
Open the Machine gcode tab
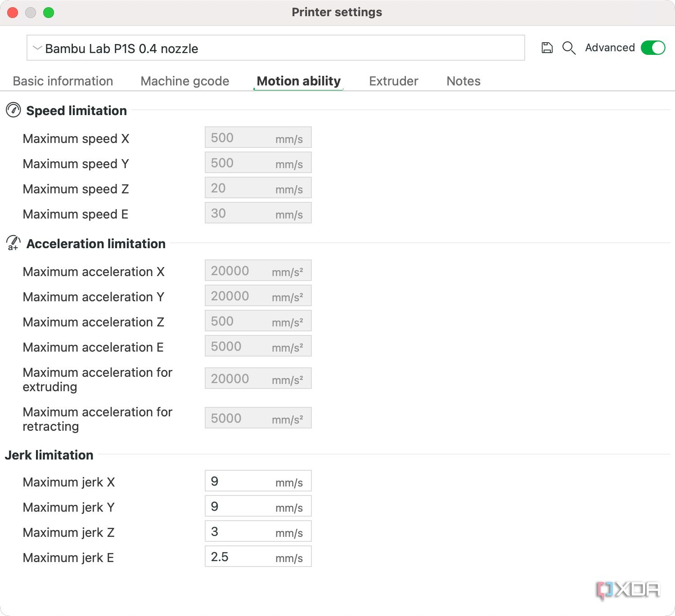185,81
